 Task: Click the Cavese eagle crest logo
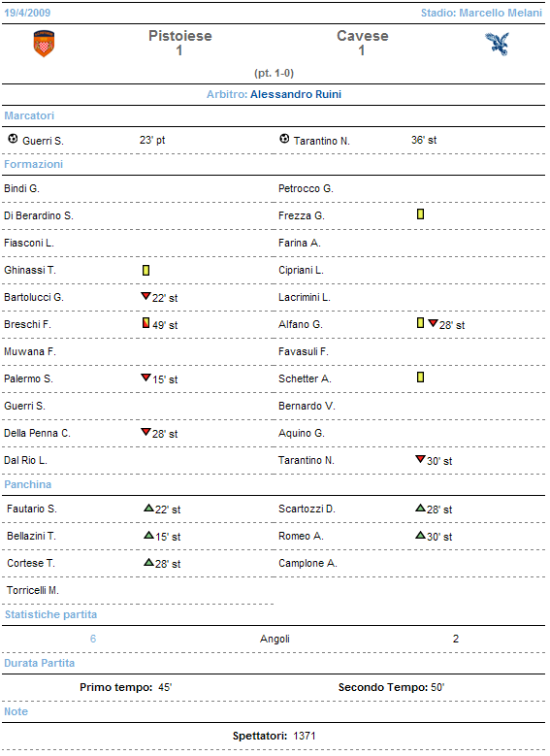tap(497, 44)
